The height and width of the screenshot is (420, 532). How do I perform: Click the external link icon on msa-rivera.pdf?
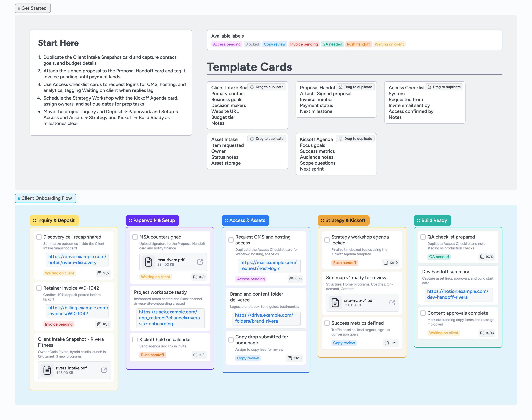[x=200, y=262]
